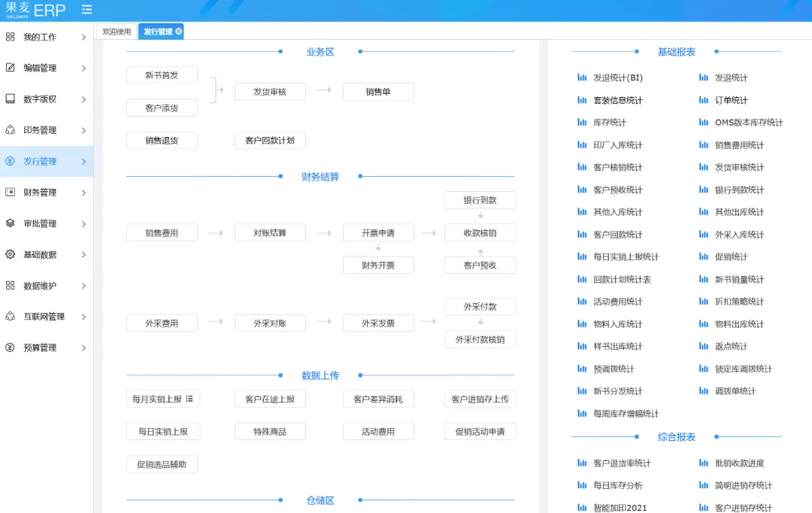
Task: Click the 基础数据 gear icon in sidebar
Action: click(x=10, y=254)
